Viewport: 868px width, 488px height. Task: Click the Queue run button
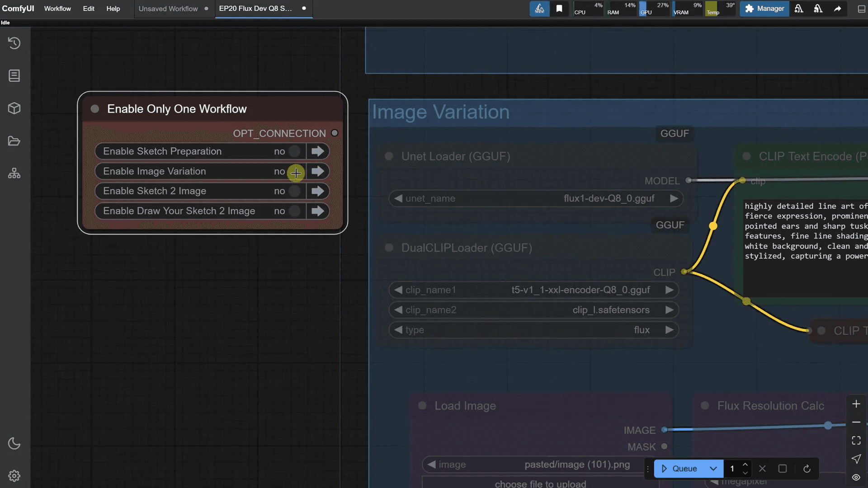tap(679, 469)
